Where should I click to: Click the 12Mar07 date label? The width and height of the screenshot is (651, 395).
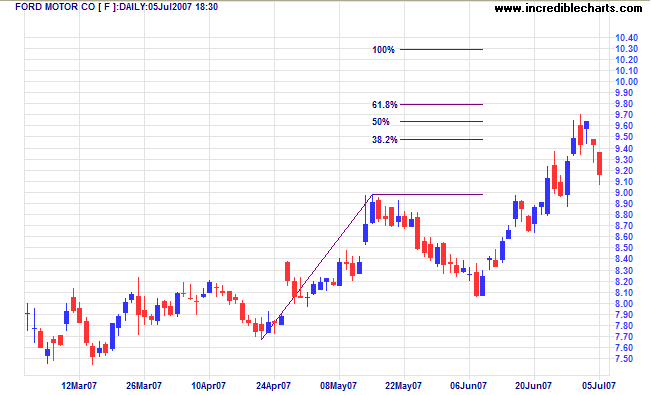79,386
